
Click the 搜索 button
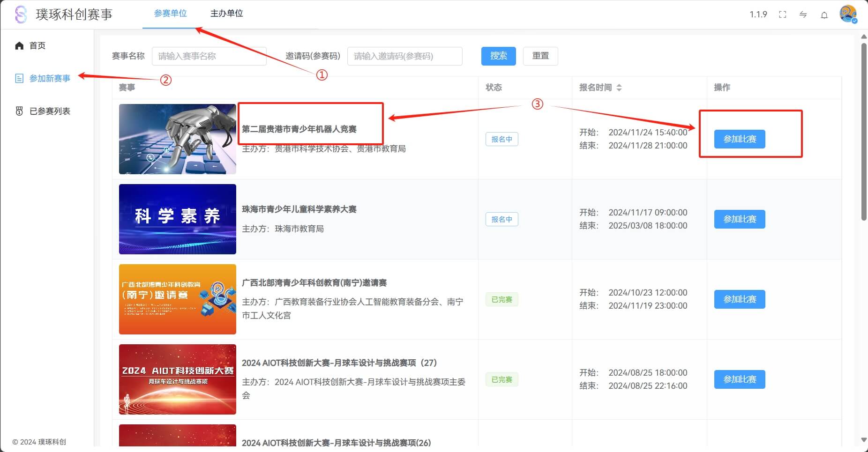(x=499, y=56)
